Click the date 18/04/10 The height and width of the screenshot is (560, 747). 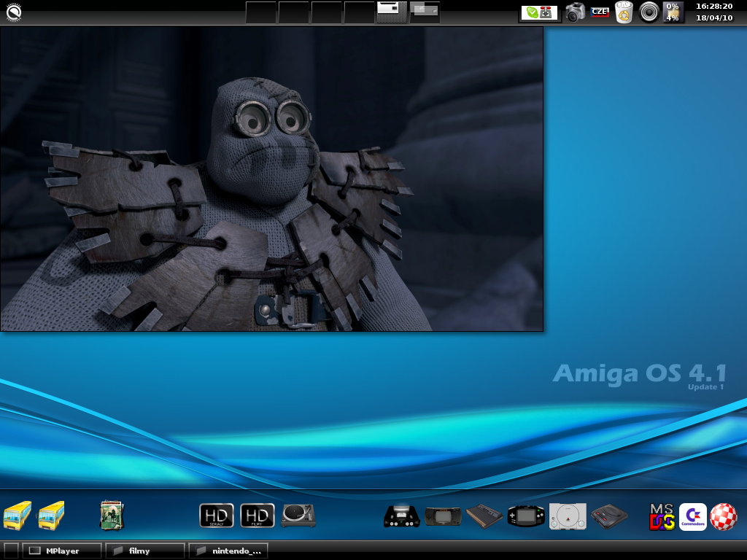point(714,17)
